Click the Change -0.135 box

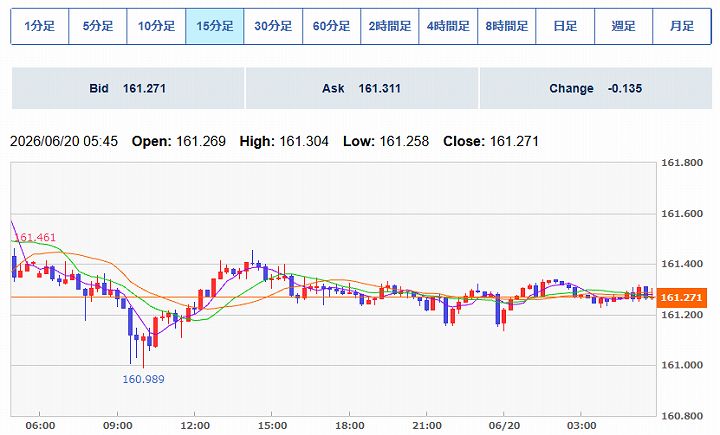pyautogui.click(x=596, y=88)
